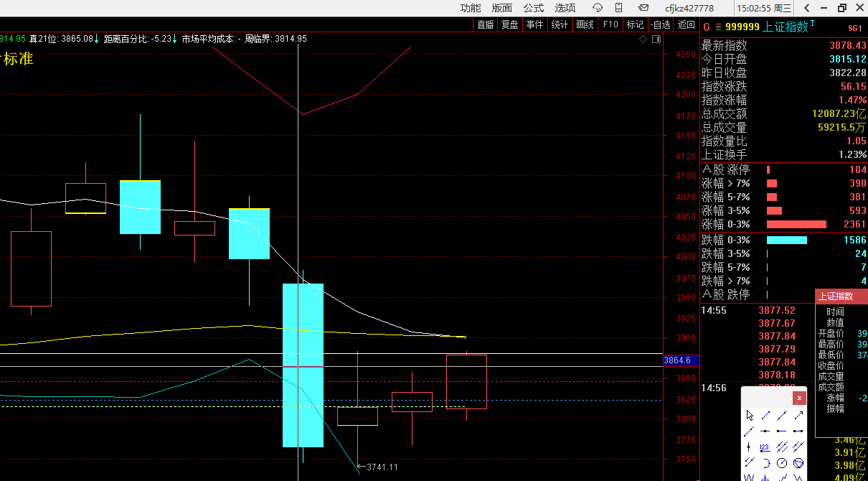Click the customer service headset icon

tap(598, 8)
